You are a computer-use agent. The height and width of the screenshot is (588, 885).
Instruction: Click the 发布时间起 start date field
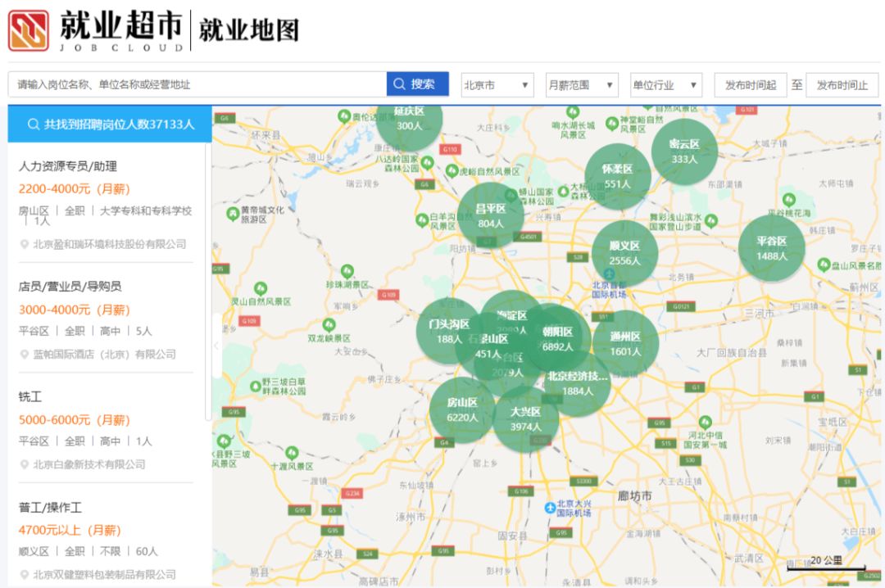pos(750,84)
